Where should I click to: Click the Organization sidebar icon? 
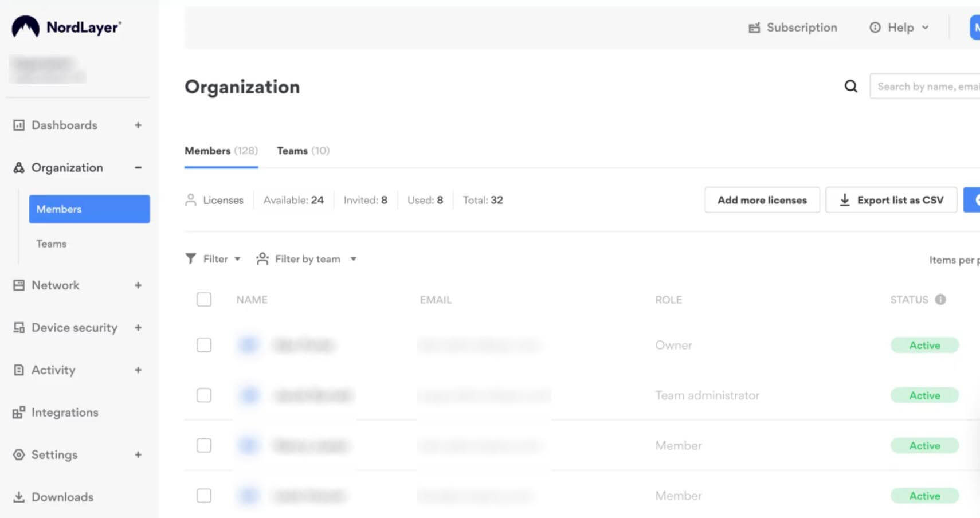click(19, 167)
